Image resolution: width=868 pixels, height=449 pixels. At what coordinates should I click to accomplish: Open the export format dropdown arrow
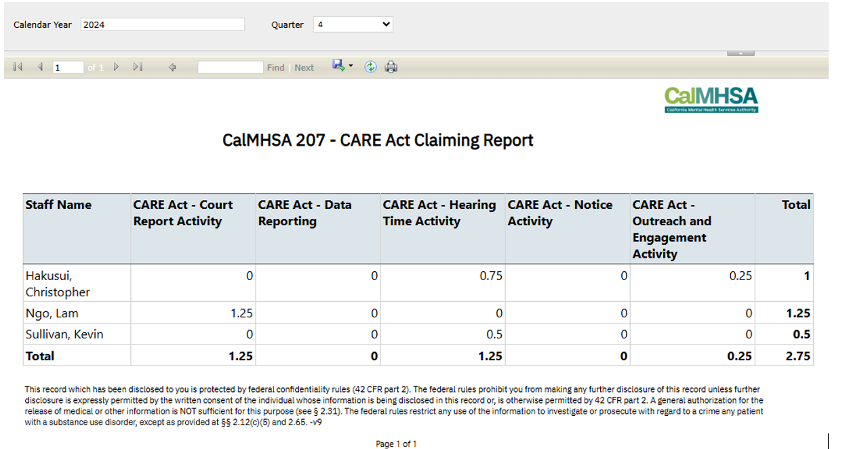351,66
